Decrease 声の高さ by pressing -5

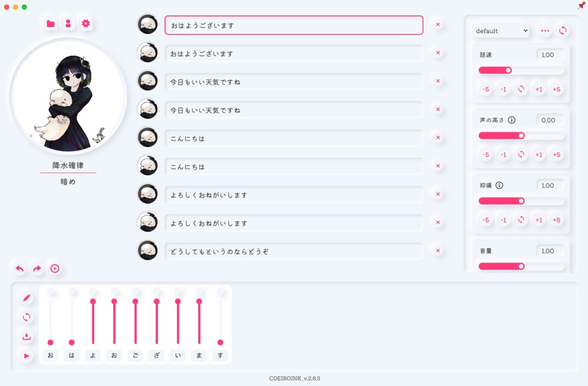[486, 154]
